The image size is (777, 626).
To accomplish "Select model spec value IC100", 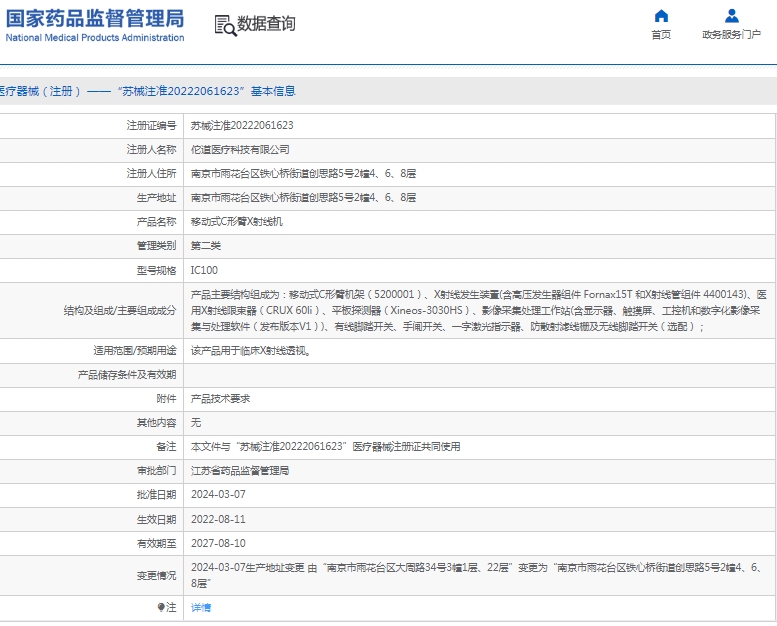I will 204,270.
